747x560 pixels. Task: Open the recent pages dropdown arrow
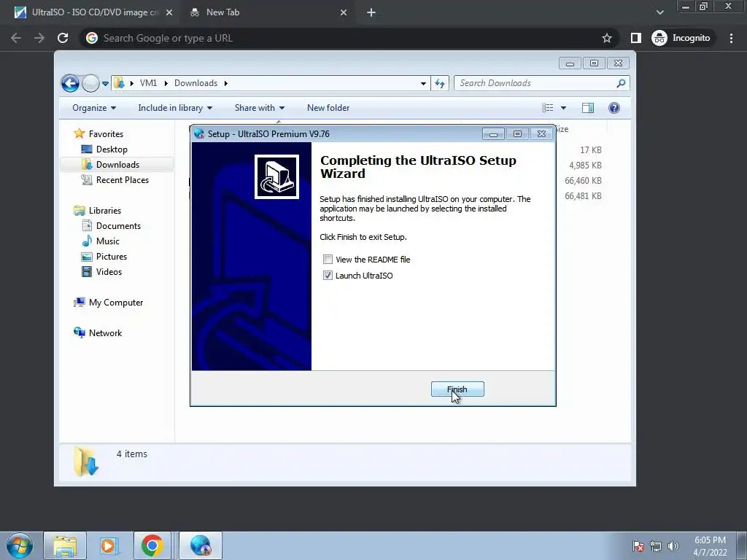coord(105,84)
